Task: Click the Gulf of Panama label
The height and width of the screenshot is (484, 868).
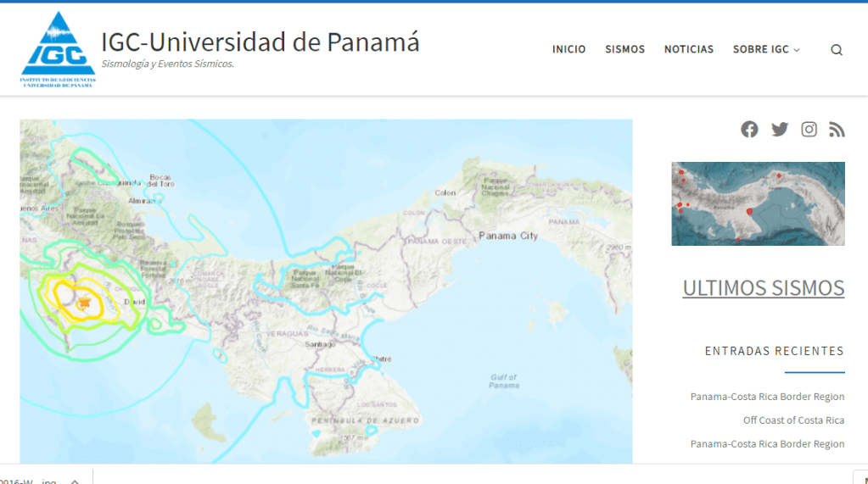Action: (x=503, y=381)
